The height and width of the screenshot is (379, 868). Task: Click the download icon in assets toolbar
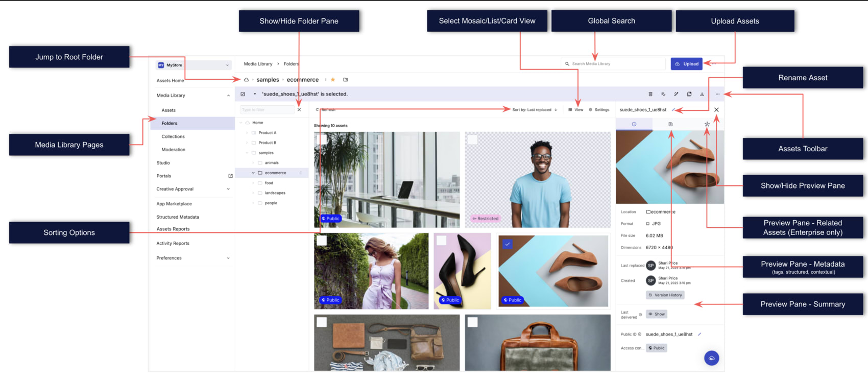coord(702,94)
